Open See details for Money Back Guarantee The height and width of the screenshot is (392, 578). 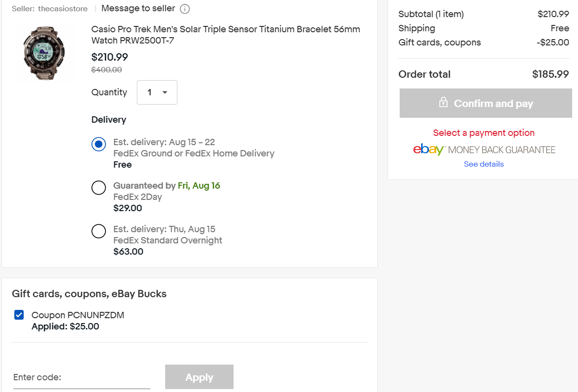484,164
